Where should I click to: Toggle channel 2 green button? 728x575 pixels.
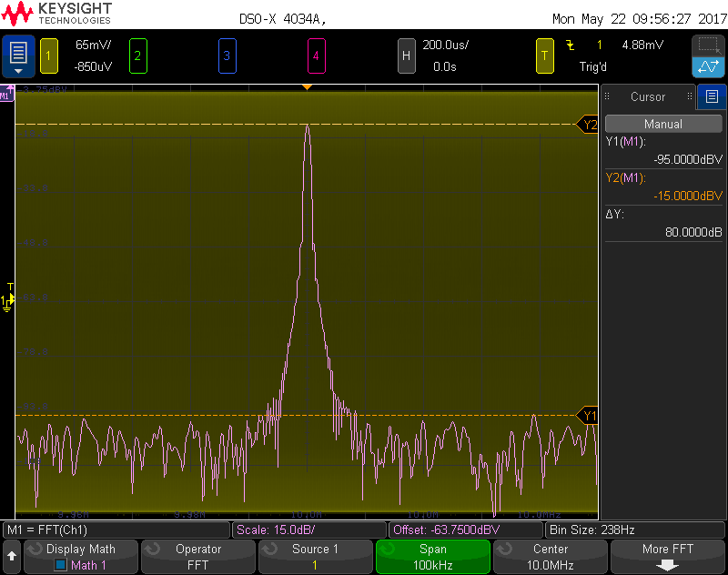coord(138,56)
